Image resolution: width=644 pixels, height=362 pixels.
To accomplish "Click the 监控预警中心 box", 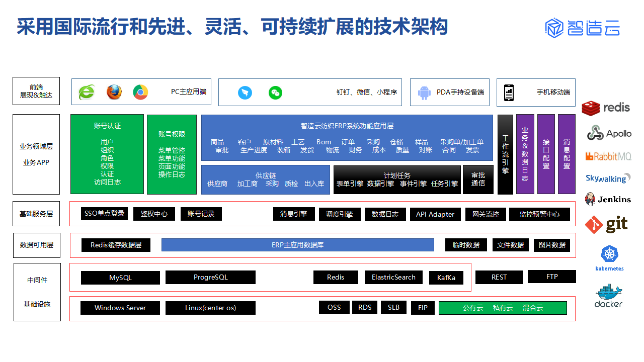I will (539, 214).
